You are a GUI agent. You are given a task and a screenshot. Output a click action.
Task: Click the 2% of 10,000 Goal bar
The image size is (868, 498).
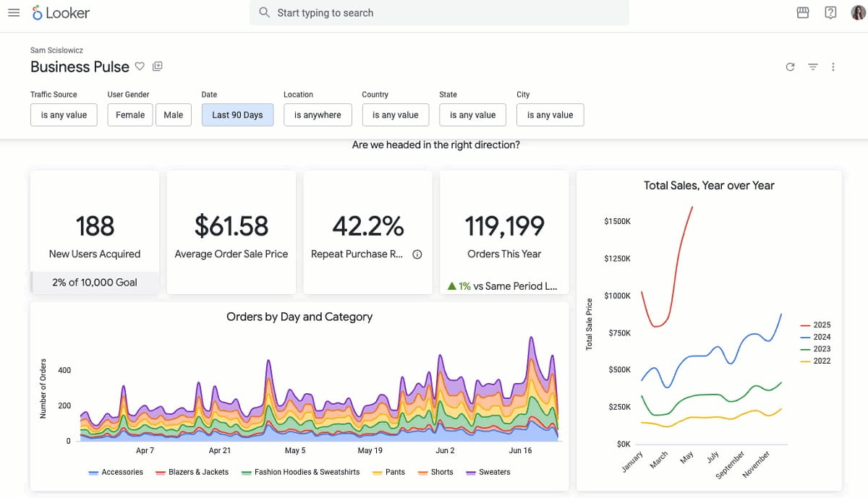[x=95, y=283]
